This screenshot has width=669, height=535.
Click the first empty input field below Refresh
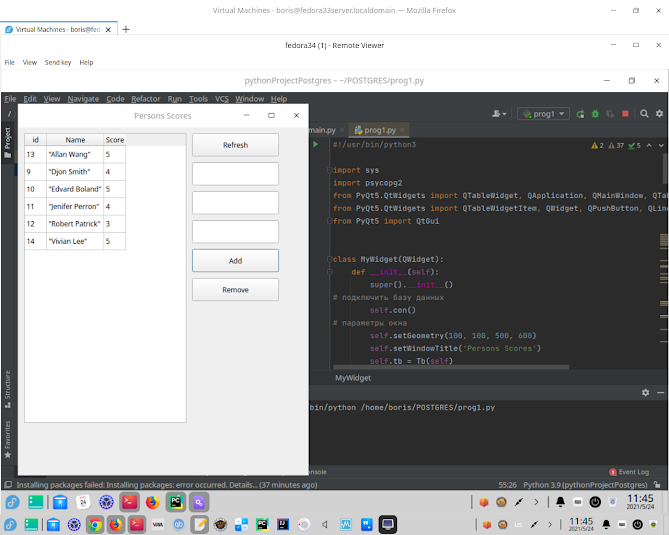[x=235, y=174]
